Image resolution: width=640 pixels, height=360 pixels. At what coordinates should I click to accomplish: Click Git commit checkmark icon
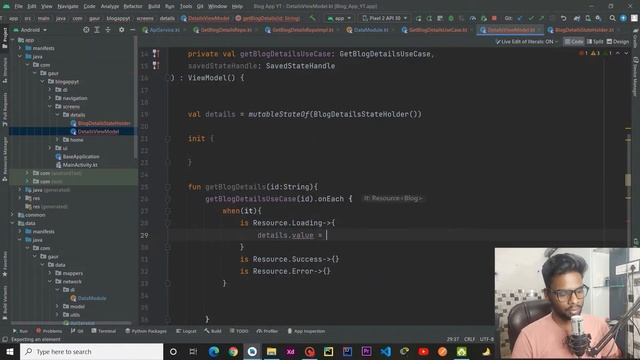tap(531, 18)
